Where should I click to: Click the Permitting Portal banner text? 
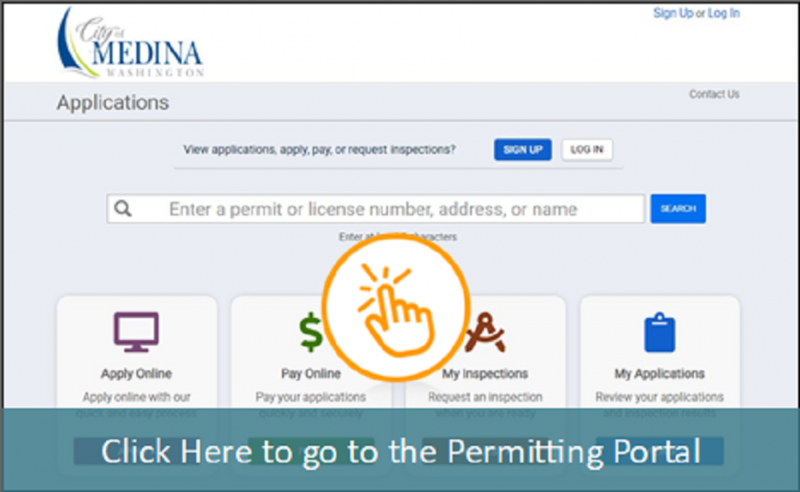pos(401,452)
